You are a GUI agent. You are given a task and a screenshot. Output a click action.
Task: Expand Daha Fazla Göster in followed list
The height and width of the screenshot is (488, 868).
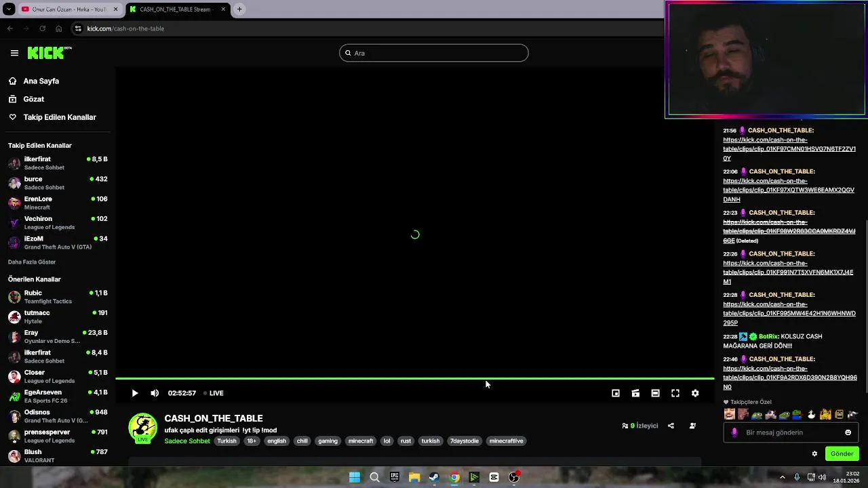[32, 262]
